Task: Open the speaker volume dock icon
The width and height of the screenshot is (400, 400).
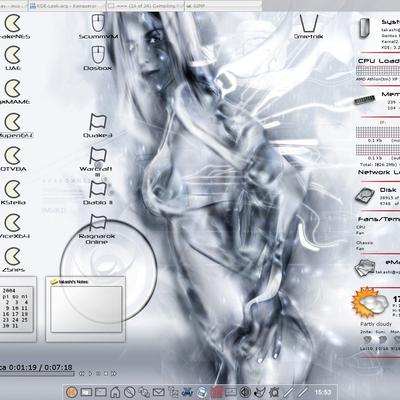Action: click(246, 392)
